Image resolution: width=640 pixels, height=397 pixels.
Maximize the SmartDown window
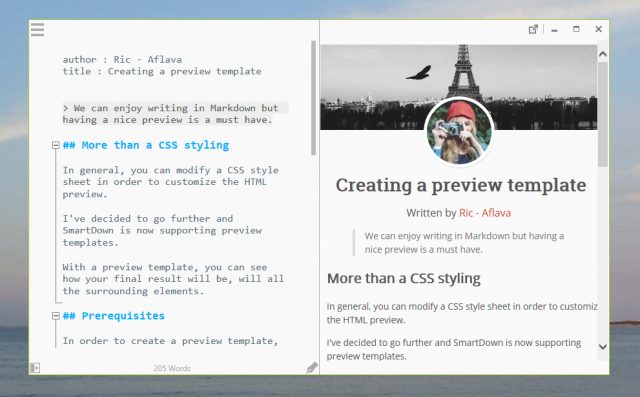tap(576, 29)
